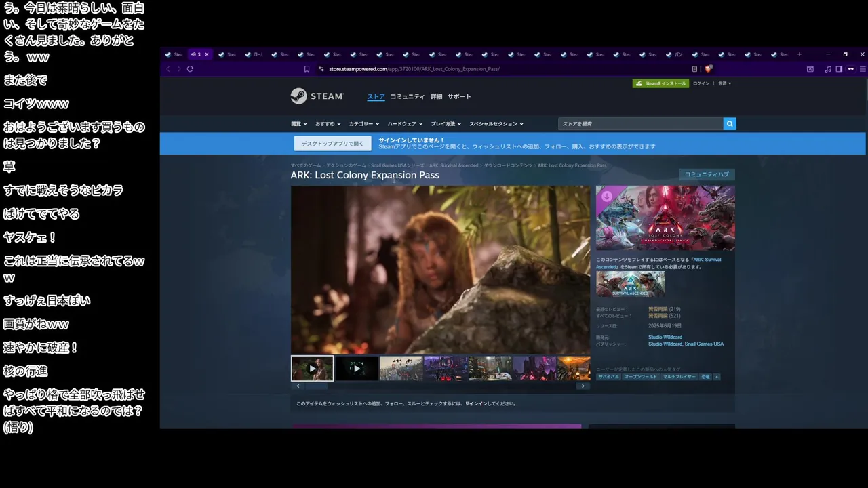868x488 pixels.
Task: Open the Snail Games USA publisher link
Action: click(x=704, y=344)
